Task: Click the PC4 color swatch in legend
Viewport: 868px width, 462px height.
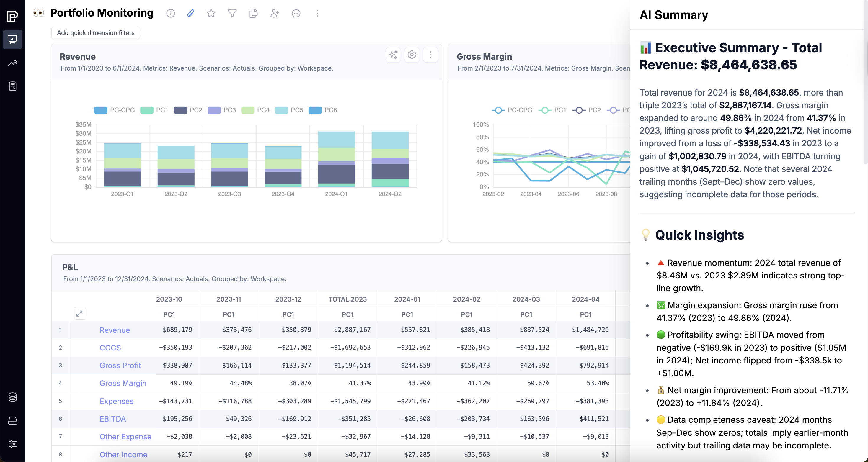Action: click(x=248, y=110)
